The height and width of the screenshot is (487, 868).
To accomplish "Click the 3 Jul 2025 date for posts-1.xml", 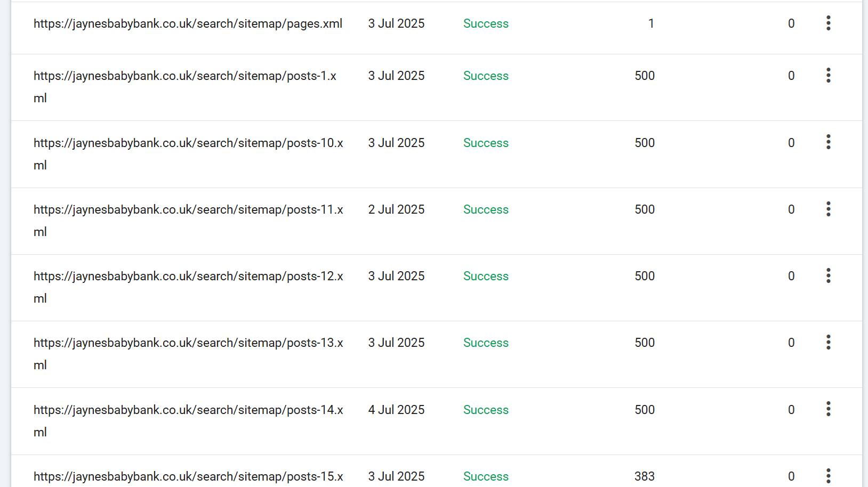I will [x=396, y=76].
